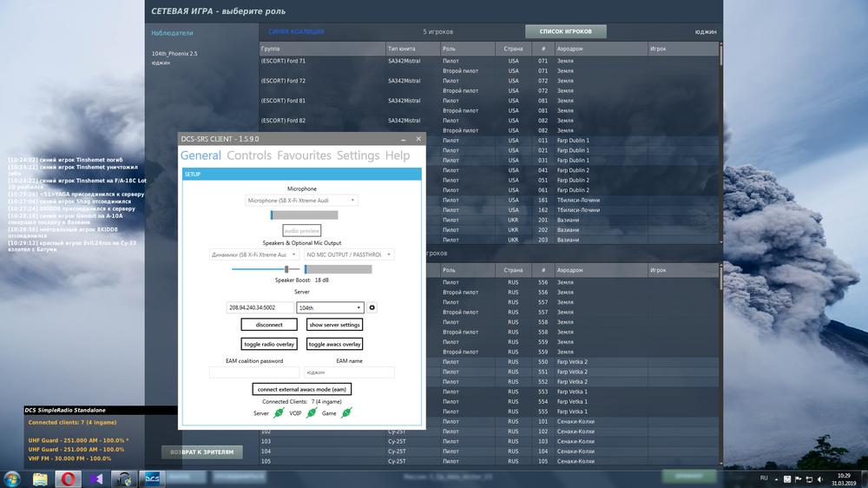Click the RU language indicator in tray
Screen dimensions: 868x488
(x=764, y=478)
